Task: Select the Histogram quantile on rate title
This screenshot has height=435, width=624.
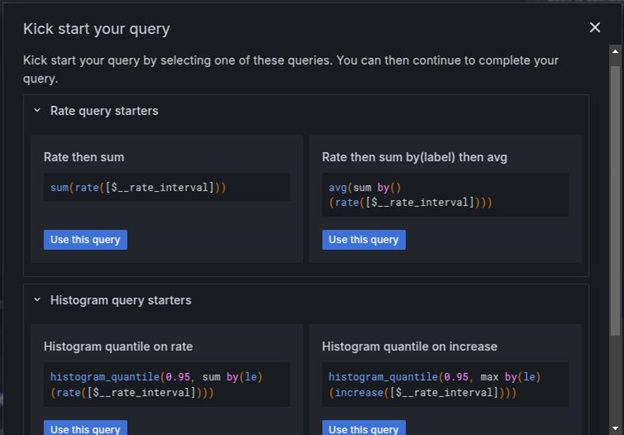Action: click(118, 347)
